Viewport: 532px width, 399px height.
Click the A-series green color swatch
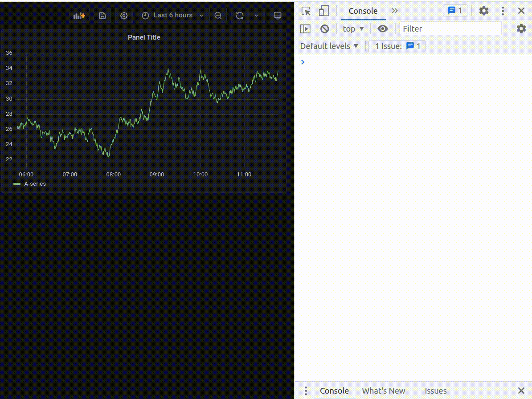coord(16,184)
